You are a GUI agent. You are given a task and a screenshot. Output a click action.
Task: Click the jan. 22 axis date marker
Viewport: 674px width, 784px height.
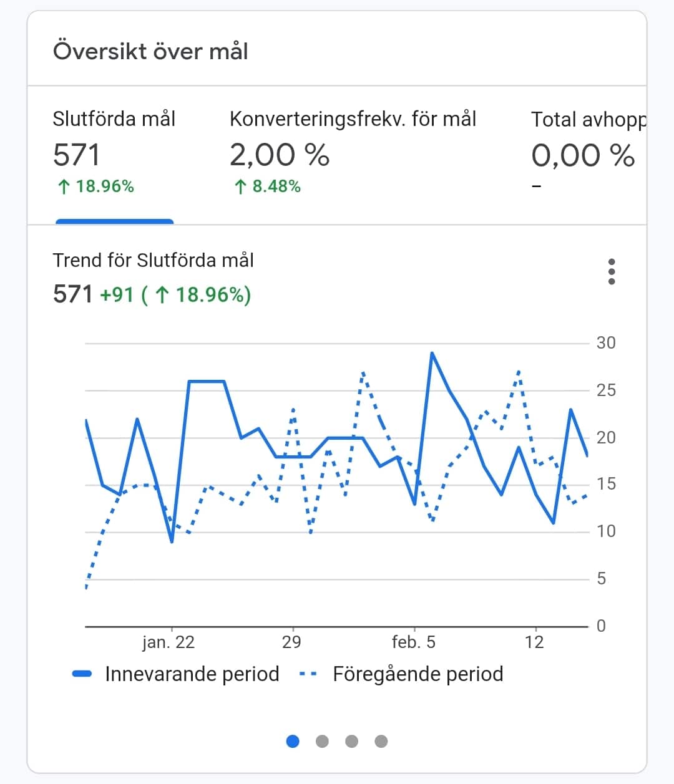168,642
